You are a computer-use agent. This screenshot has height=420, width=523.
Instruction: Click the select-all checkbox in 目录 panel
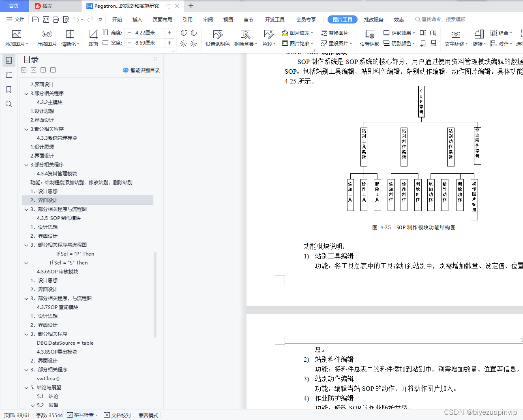click(24, 70)
